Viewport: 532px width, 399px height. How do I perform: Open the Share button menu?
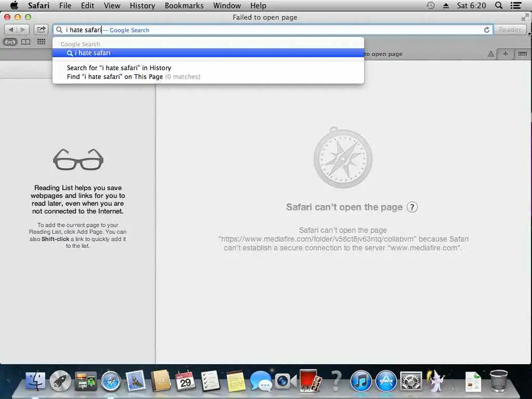(41, 30)
